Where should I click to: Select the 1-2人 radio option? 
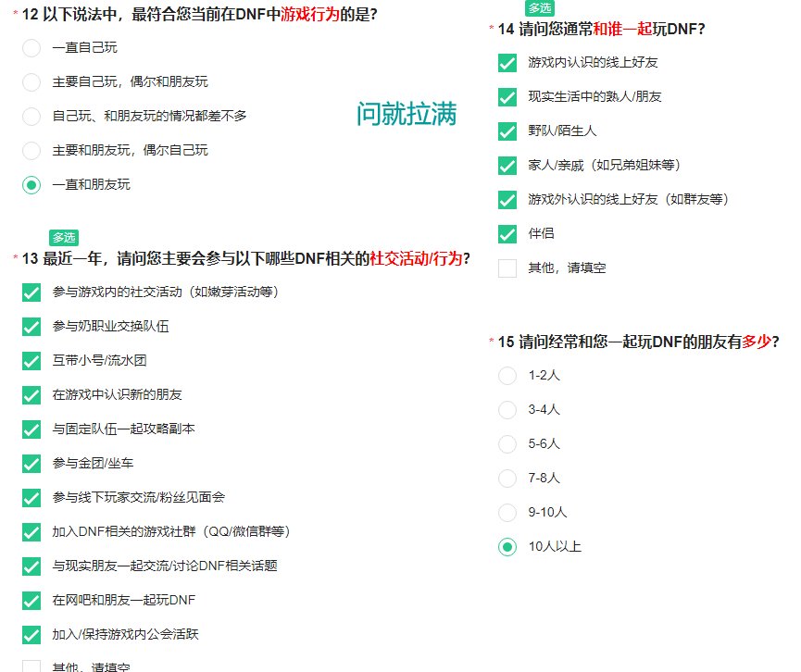click(507, 376)
